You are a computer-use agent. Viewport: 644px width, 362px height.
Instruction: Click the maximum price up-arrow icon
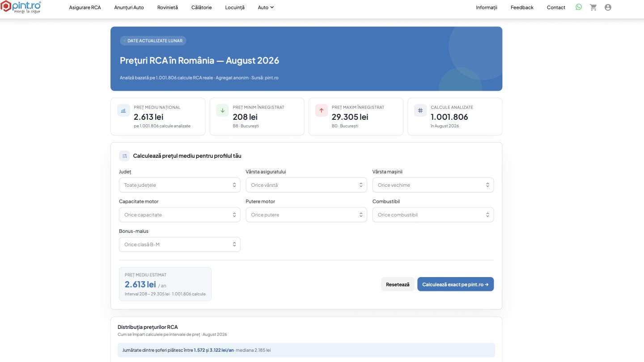pos(321,110)
